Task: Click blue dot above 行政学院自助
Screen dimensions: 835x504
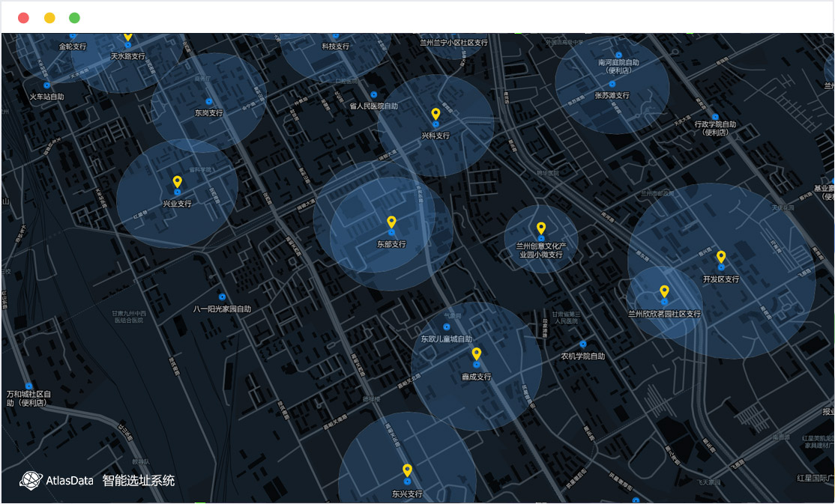Action: click(715, 117)
